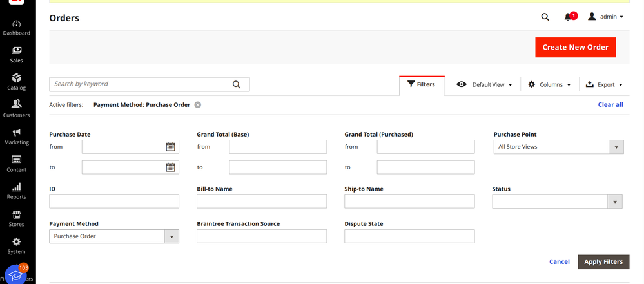Open the Marketing sidebar menu
This screenshot has height=284, width=644.
point(17,137)
